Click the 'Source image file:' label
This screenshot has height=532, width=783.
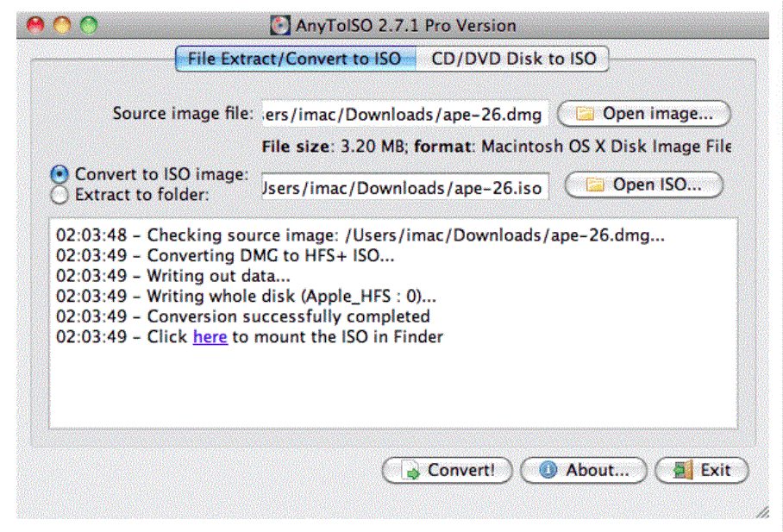(x=183, y=114)
